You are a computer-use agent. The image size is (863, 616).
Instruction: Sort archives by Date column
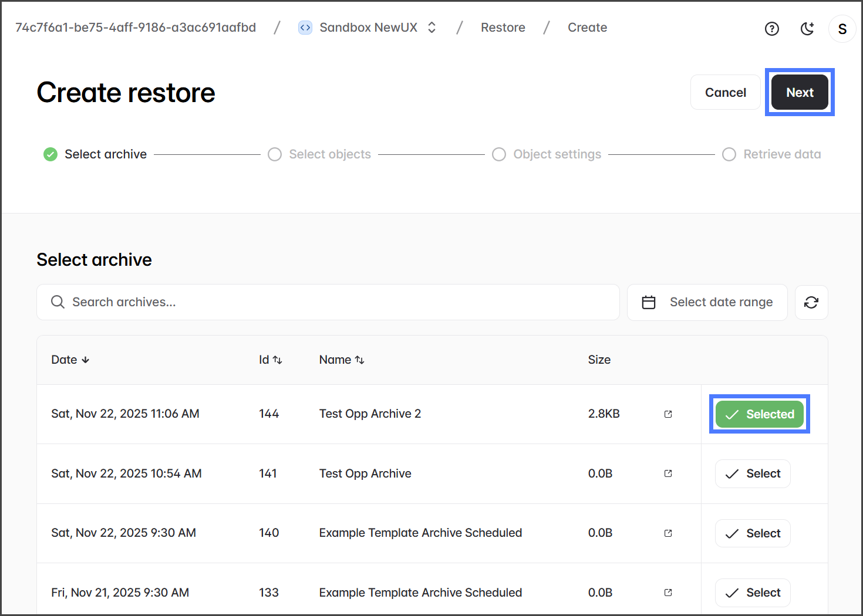tap(70, 360)
